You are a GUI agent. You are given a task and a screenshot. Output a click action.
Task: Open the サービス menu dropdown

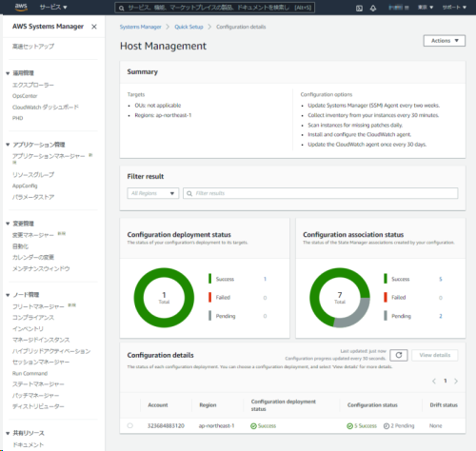click(53, 7)
